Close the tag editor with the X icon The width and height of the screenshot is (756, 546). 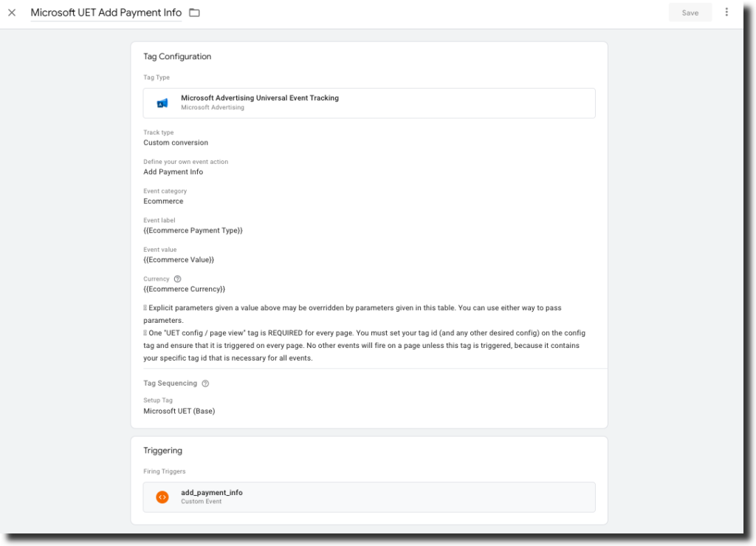pyautogui.click(x=12, y=13)
